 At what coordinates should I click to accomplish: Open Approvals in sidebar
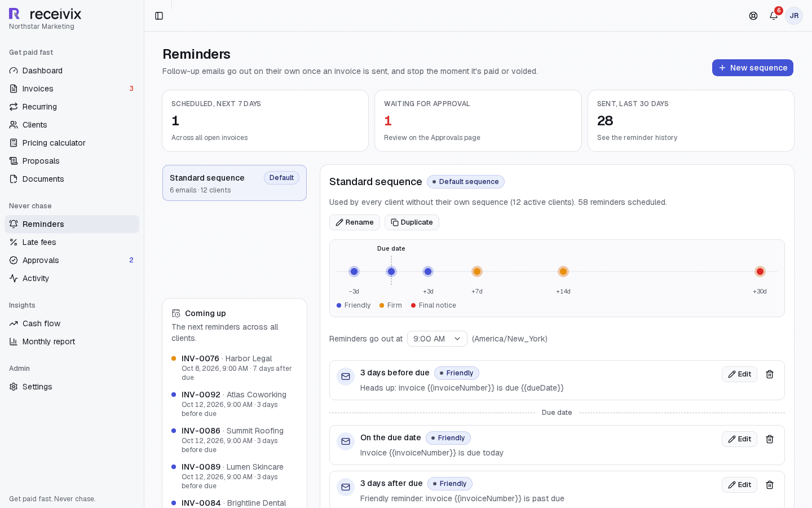72,260
